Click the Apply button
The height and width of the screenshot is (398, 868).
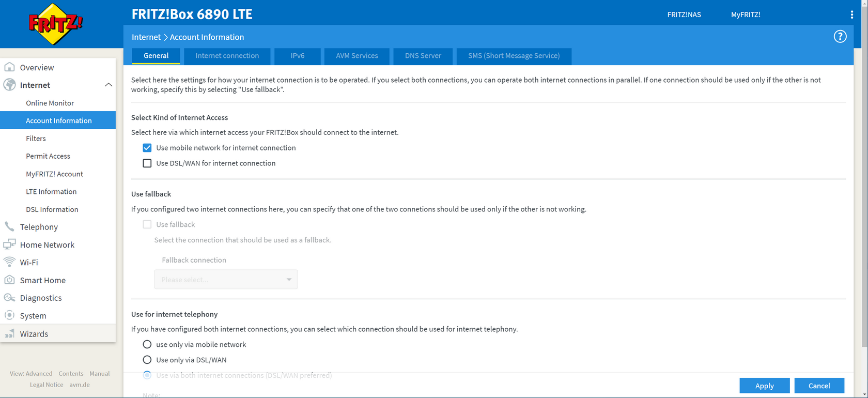pos(765,386)
